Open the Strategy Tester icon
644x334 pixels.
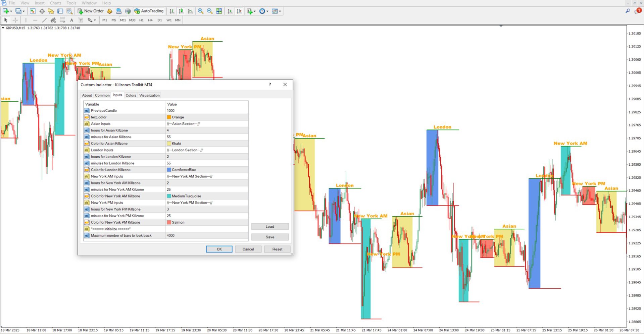(x=69, y=11)
